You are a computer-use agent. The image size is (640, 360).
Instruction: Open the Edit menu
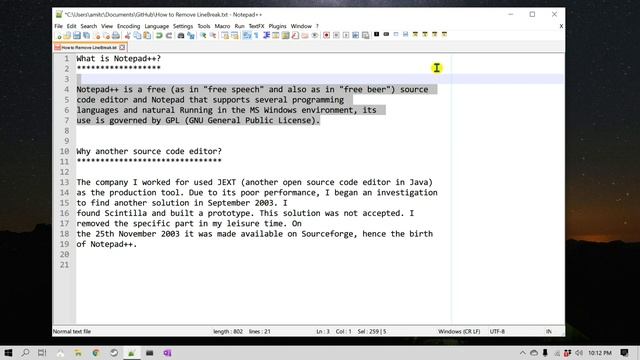coord(71,26)
